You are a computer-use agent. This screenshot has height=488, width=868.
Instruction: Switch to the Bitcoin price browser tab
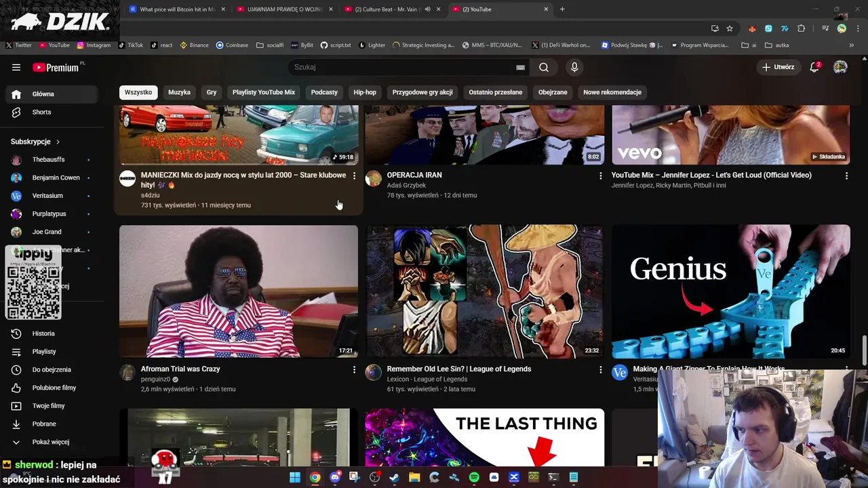(x=176, y=9)
